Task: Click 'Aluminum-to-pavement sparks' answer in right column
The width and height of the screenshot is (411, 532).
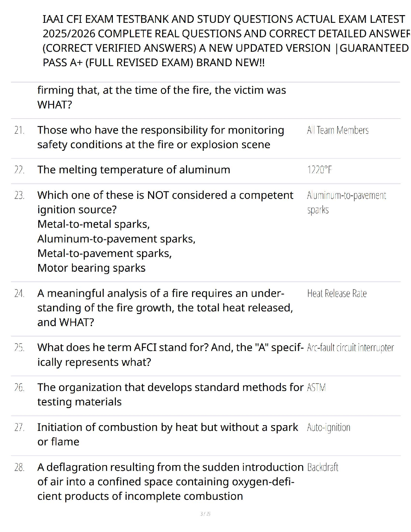Action: [x=347, y=203]
